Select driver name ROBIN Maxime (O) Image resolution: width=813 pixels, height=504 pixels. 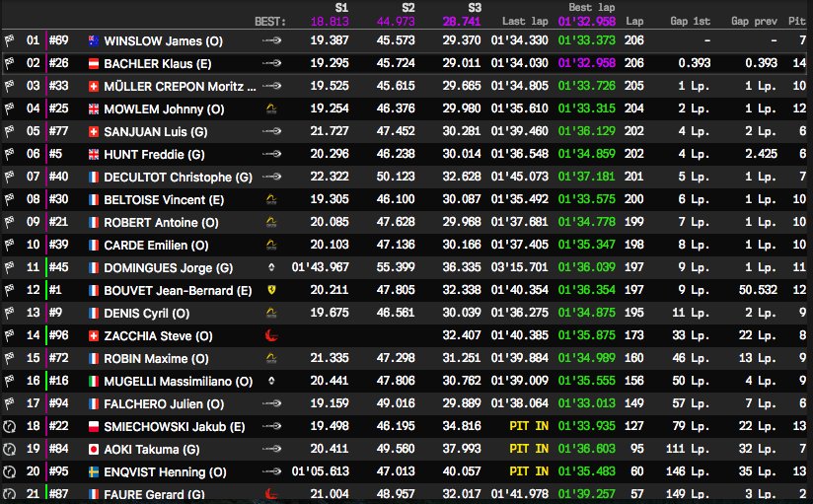156,359
